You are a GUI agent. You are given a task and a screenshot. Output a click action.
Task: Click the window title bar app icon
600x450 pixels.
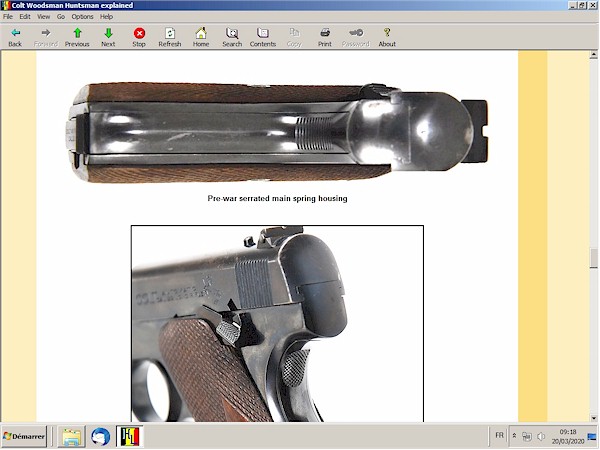(x=5, y=5)
